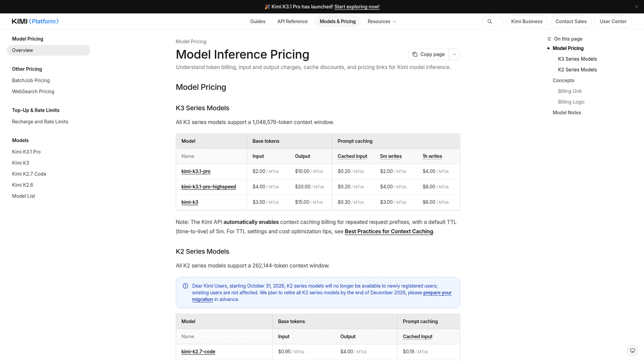Click the copy page icon
This screenshot has height=362, width=644.
pyautogui.click(x=415, y=54)
